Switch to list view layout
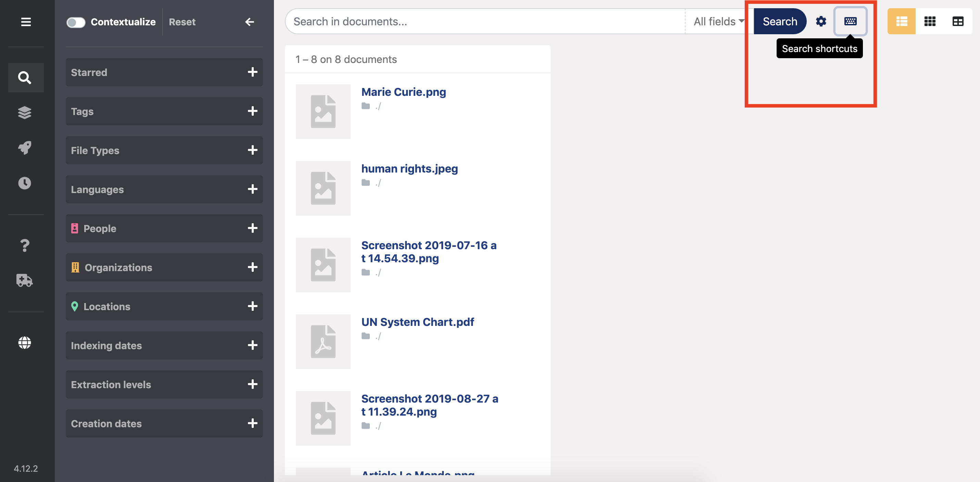Screen dimensions: 980x482 pyautogui.click(x=902, y=21)
